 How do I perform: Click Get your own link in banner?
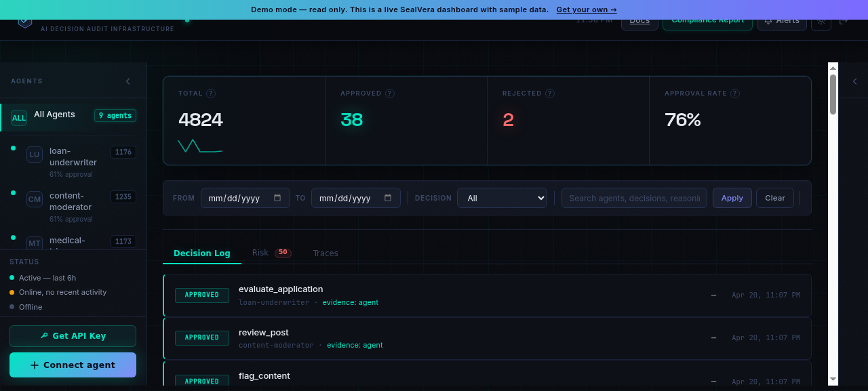tap(587, 9)
